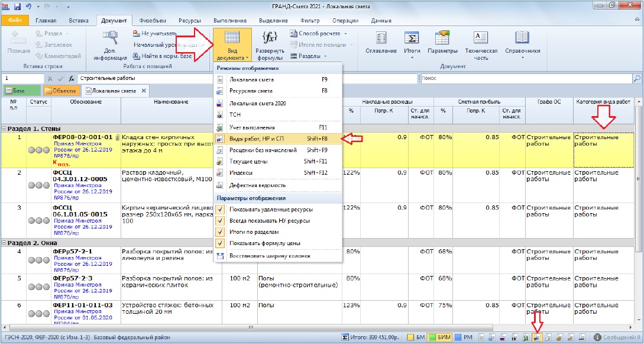Open the Файл menu
The width and height of the screenshot is (644, 344).
coord(15,20)
